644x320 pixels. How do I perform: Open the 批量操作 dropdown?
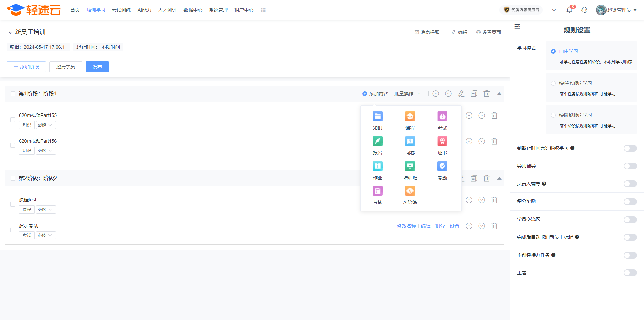click(x=407, y=94)
